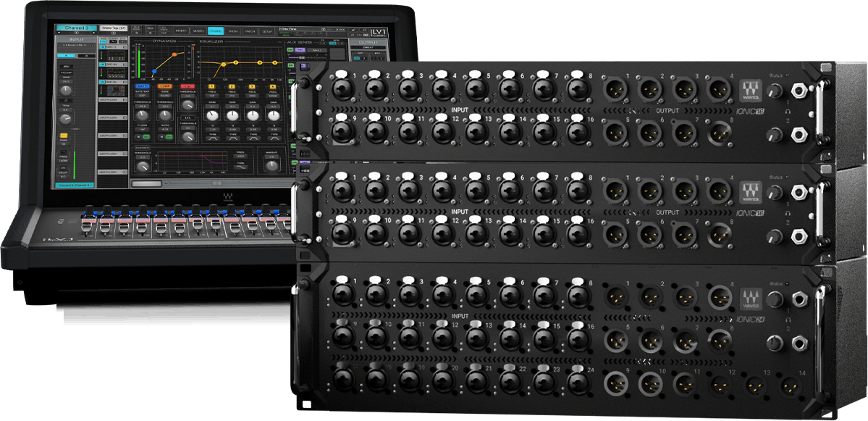Go to previous channel with left arrow

[59, 33]
